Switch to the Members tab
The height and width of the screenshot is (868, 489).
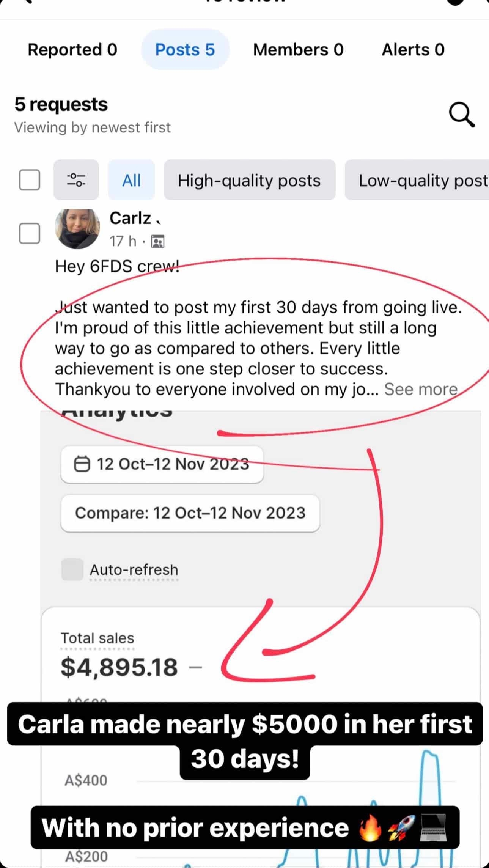click(x=298, y=50)
